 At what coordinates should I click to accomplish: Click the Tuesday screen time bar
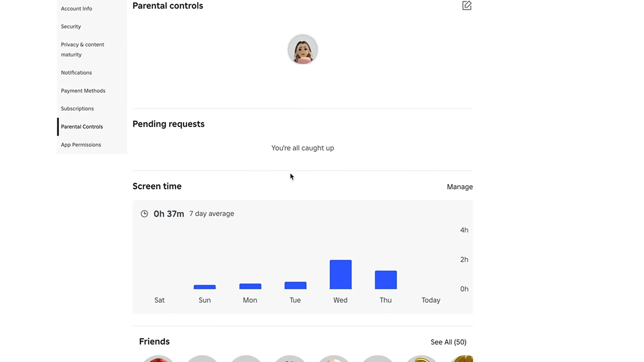coord(295,286)
